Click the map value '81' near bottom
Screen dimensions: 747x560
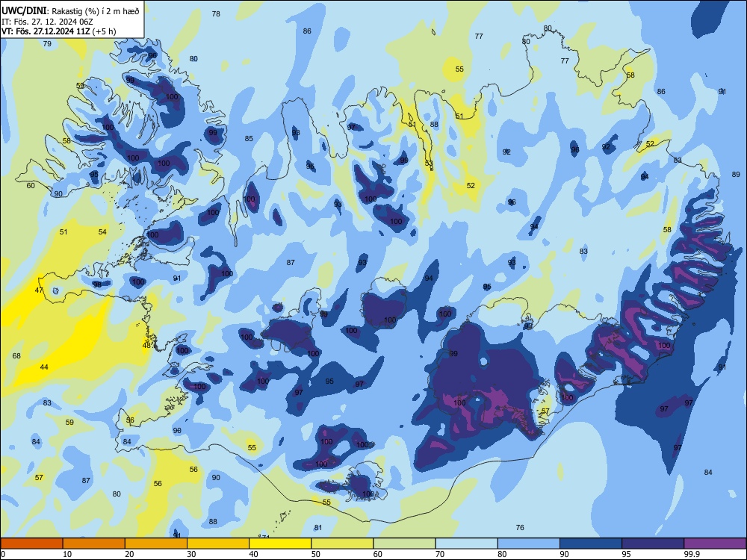(x=318, y=528)
